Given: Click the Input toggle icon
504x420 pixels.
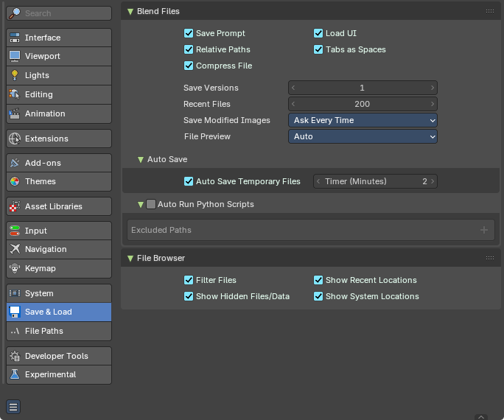Looking at the screenshot, I should coord(15,231).
